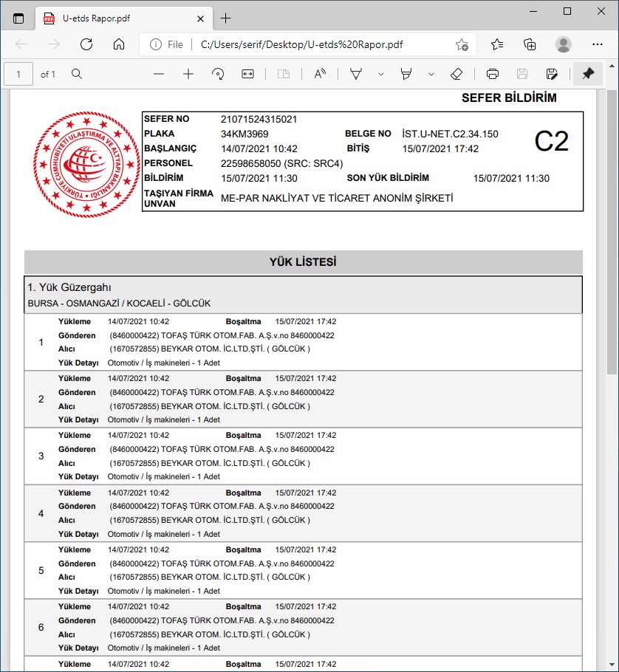Screen dimensions: 619x672
Task: Click the SON YÜK BİLDİRİM date value
Action: (511, 178)
